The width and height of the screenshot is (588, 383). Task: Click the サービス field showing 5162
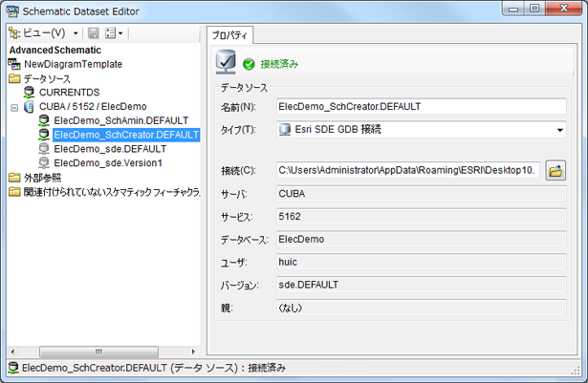(422, 217)
